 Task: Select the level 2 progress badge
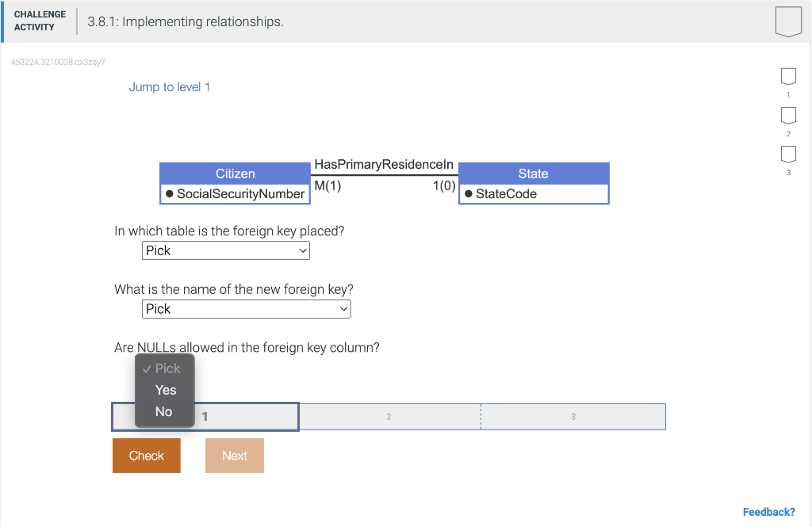point(788,116)
